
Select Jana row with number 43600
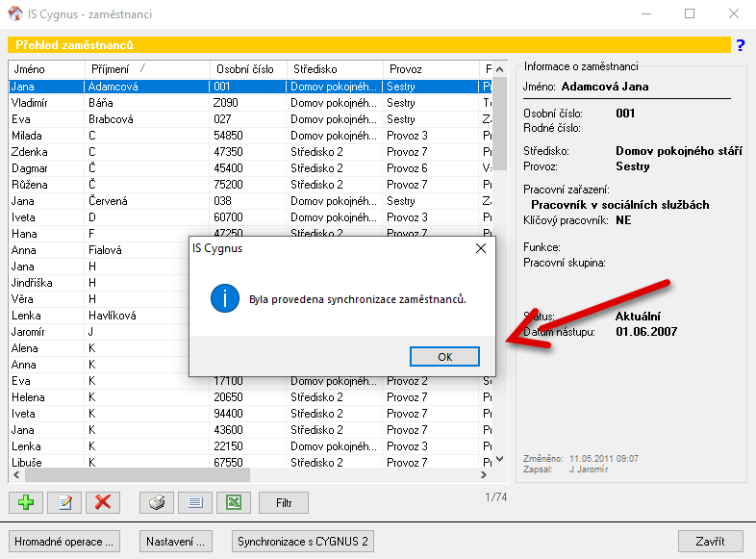(x=251, y=430)
